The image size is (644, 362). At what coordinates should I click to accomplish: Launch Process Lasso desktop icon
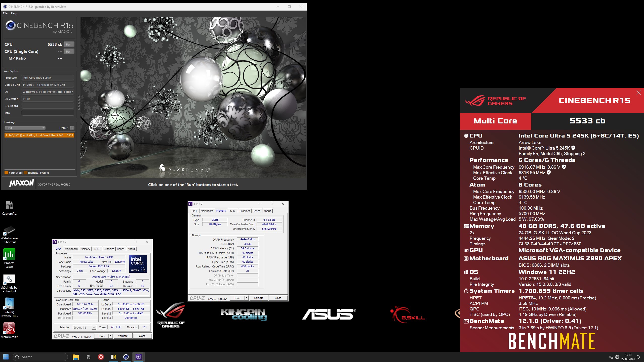tap(9, 258)
